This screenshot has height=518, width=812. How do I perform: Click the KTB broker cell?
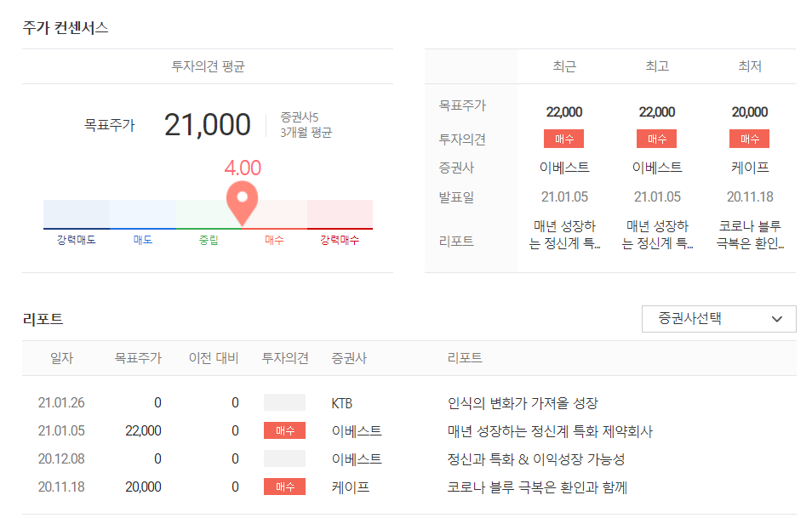tap(342, 403)
